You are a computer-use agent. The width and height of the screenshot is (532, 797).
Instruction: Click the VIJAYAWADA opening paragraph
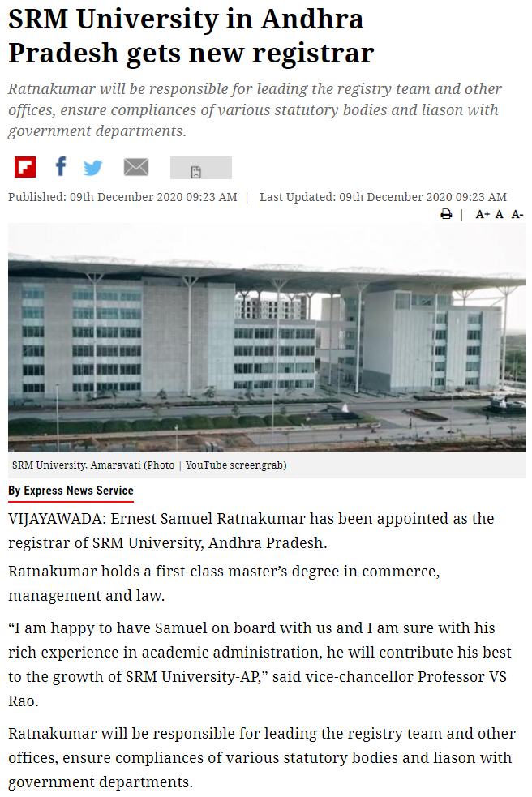pyautogui.click(x=251, y=529)
